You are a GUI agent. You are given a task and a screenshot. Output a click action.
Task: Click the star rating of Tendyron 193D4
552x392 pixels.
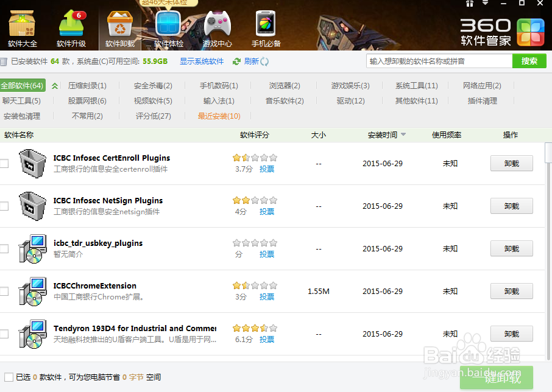point(255,328)
